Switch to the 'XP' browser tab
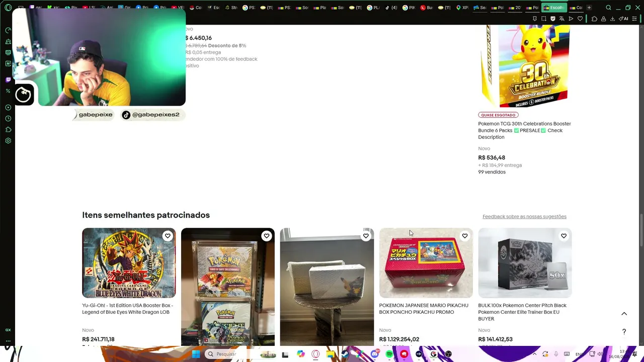 click(x=462, y=8)
